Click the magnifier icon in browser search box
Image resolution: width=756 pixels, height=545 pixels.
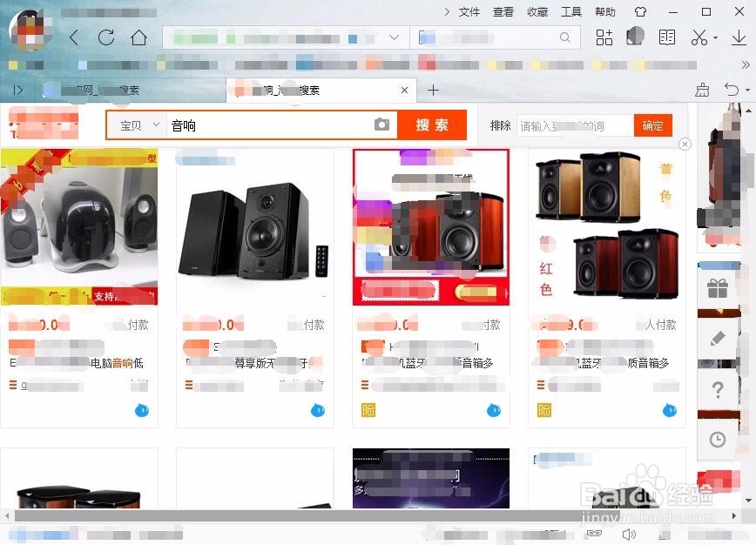click(565, 37)
